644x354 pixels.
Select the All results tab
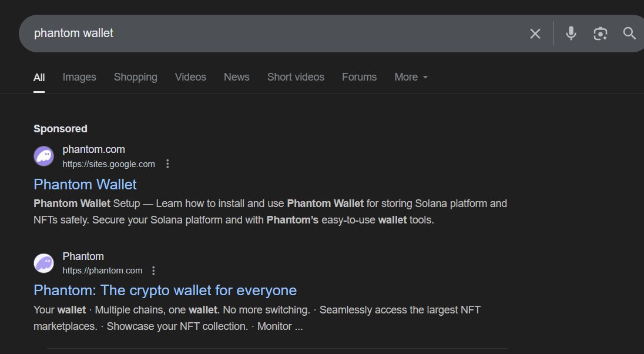tap(39, 77)
